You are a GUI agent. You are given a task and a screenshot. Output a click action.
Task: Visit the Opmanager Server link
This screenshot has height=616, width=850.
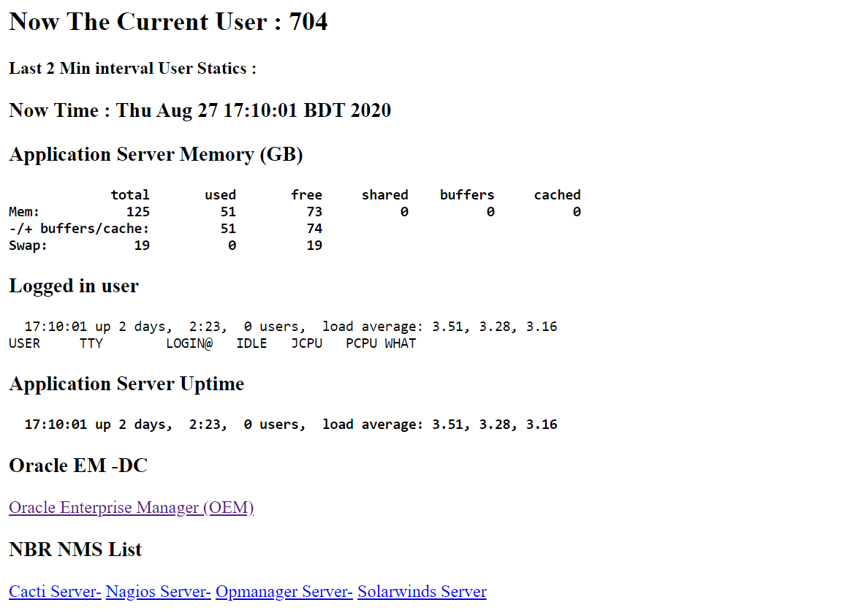click(x=284, y=592)
